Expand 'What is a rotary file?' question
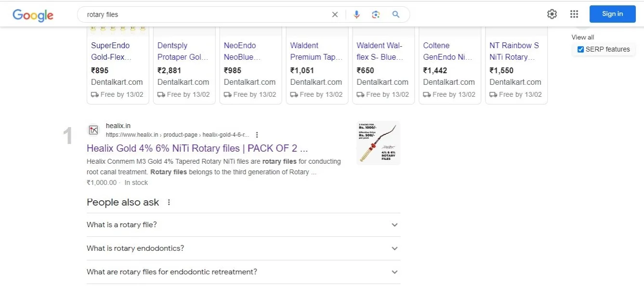 click(243, 225)
